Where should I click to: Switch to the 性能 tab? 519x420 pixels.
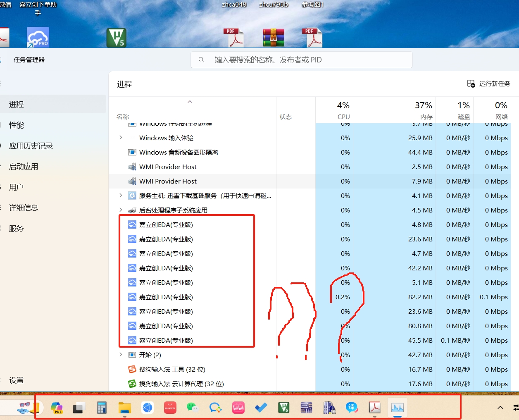pos(17,125)
